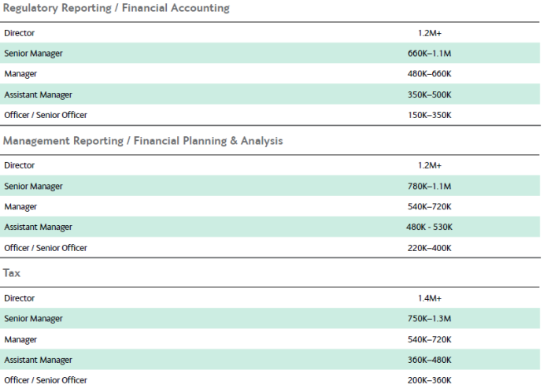The image size is (551, 392).
Task: Click the 150K–350K Officer salary range
Action: click(429, 115)
